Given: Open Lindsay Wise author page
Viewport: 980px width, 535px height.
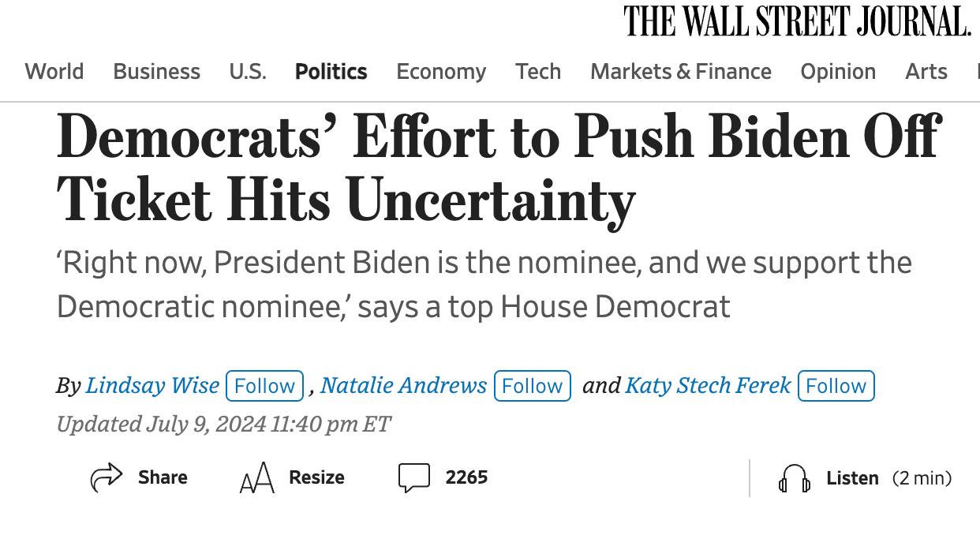Looking at the screenshot, I should coord(152,385).
